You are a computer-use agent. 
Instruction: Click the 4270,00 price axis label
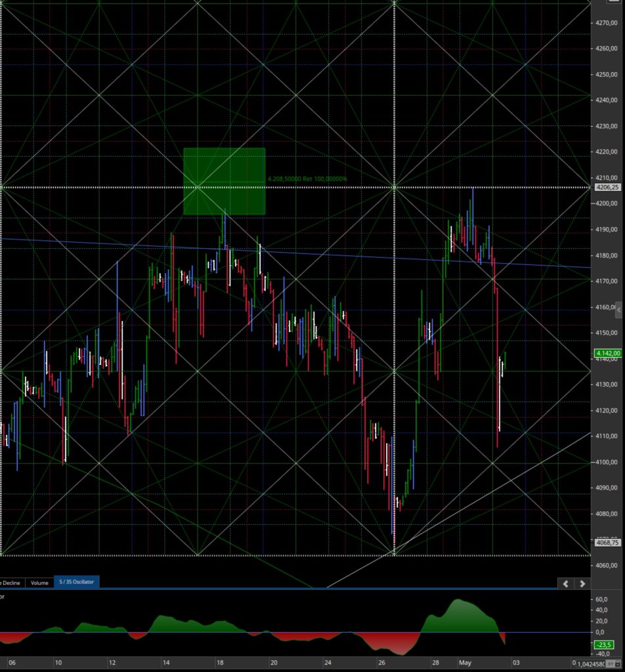(x=607, y=23)
